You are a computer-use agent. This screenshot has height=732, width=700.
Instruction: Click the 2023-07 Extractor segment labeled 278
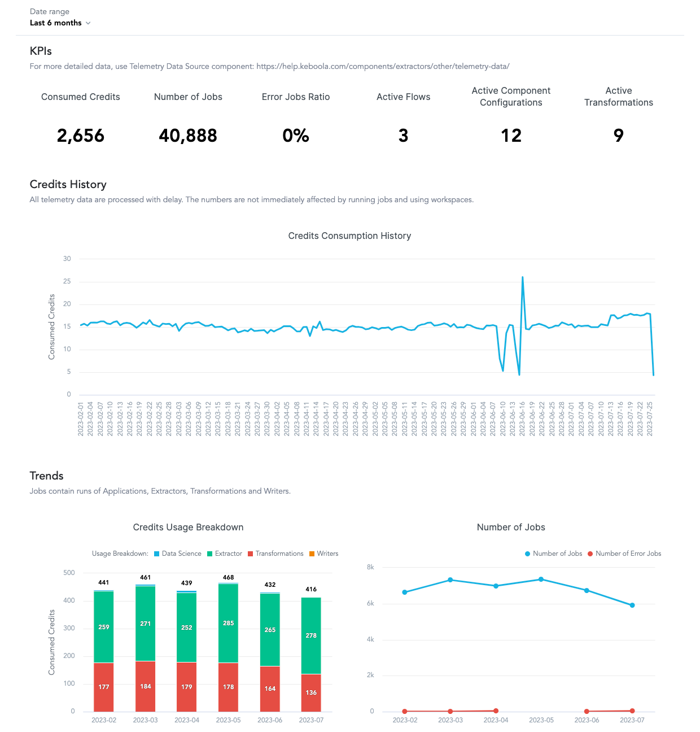[311, 635]
